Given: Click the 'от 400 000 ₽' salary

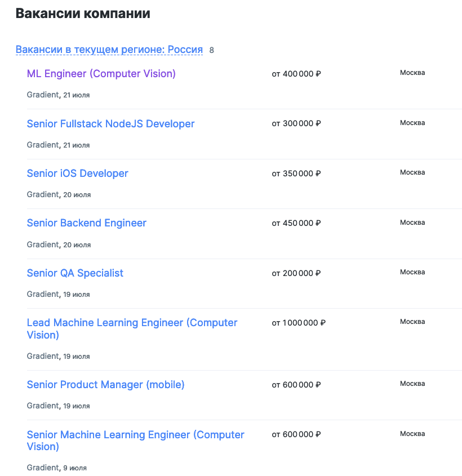Looking at the screenshot, I should pos(296,74).
